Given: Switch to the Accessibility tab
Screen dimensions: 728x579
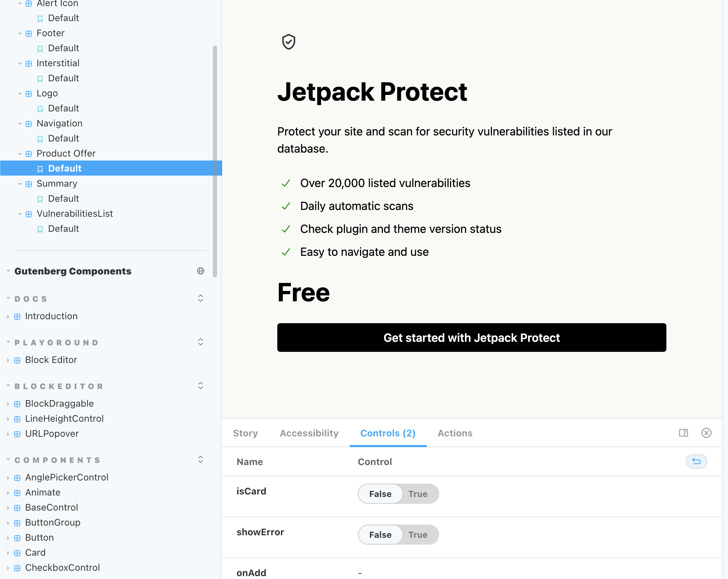Looking at the screenshot, I should (309, 433).
